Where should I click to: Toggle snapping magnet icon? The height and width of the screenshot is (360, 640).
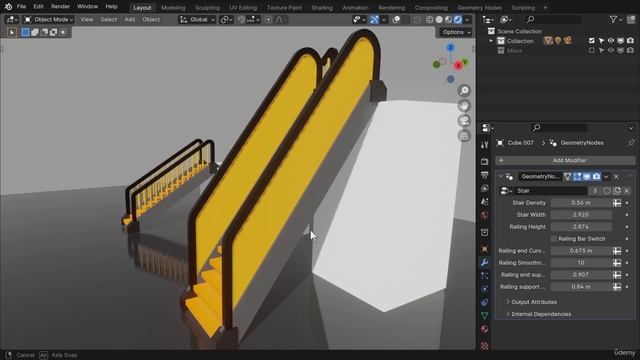tap(242, 20)
